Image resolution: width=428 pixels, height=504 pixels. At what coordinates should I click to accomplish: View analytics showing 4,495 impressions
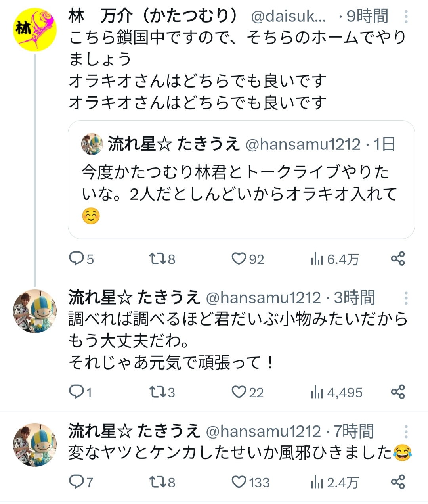[x=336, y=393]
